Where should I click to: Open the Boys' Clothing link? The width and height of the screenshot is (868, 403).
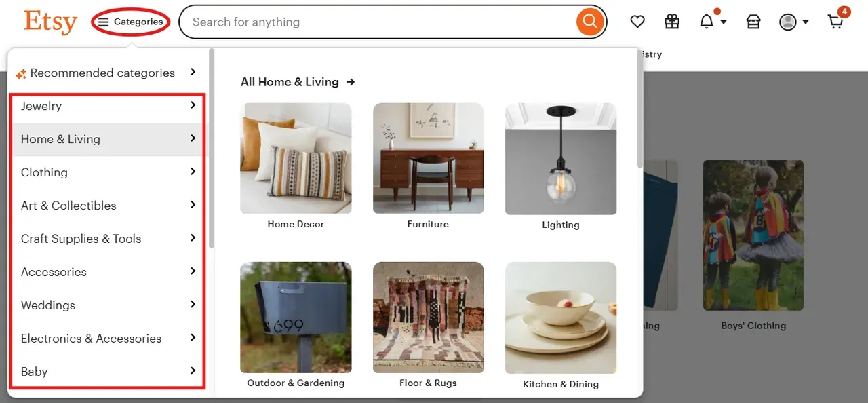click(753, 326)
